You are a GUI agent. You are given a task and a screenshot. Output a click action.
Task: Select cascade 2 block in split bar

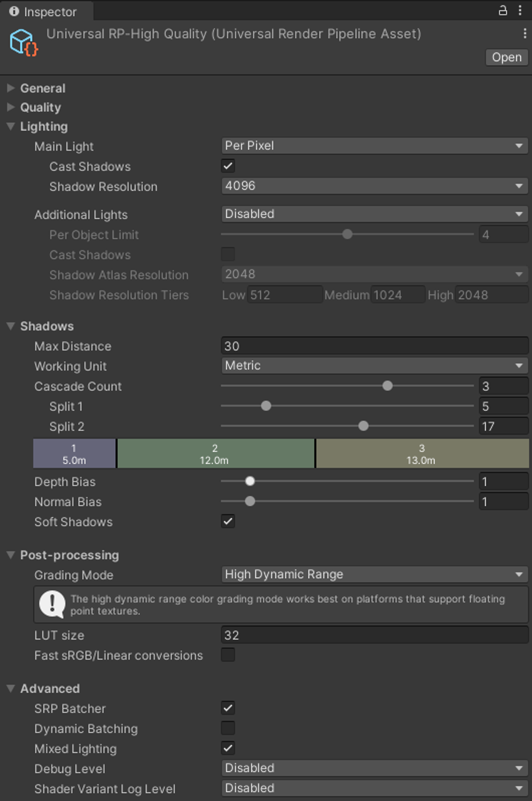pos(215,453)
